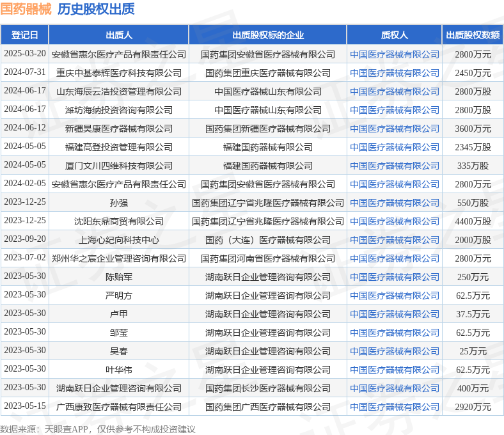Click pledgor 卢甲
This screenshot has height=435, width=504.
(x=119, y=314)
